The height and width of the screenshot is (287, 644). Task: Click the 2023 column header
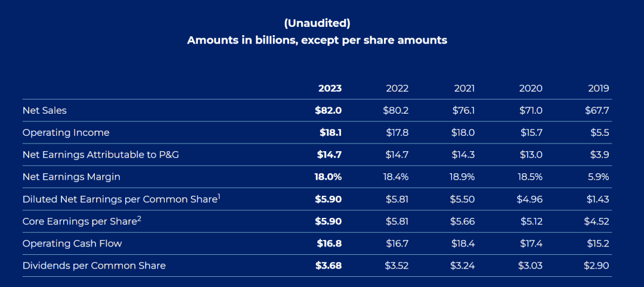[x=330, y=88]
